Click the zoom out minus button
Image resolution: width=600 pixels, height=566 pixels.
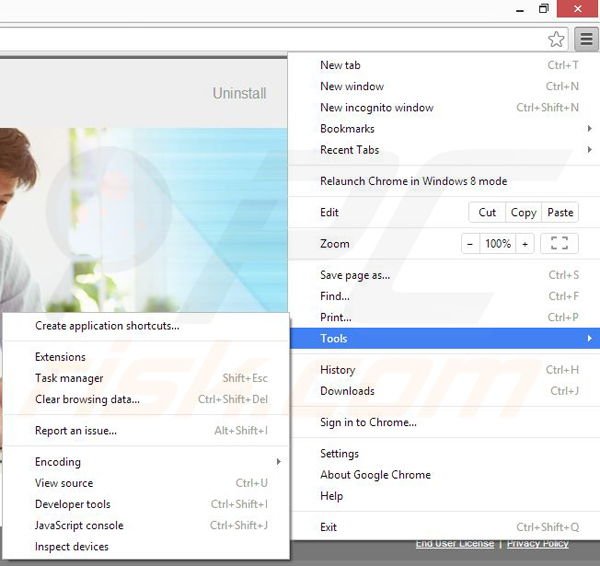(470, 243)
